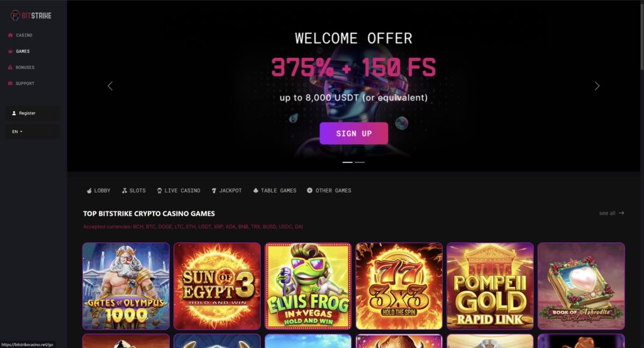The width and height of the screenshot is (644, 348).
Task: Open the Bonuses gift icon
Action: pos(10,67)
